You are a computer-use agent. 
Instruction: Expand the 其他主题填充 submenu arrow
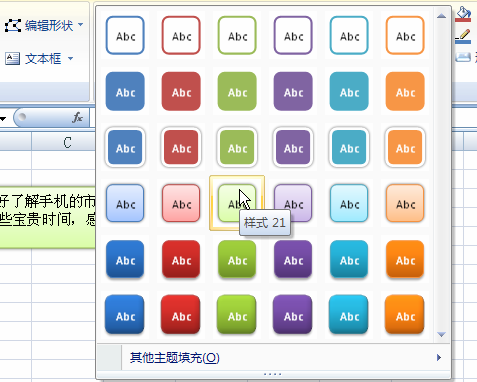(439, 358)
